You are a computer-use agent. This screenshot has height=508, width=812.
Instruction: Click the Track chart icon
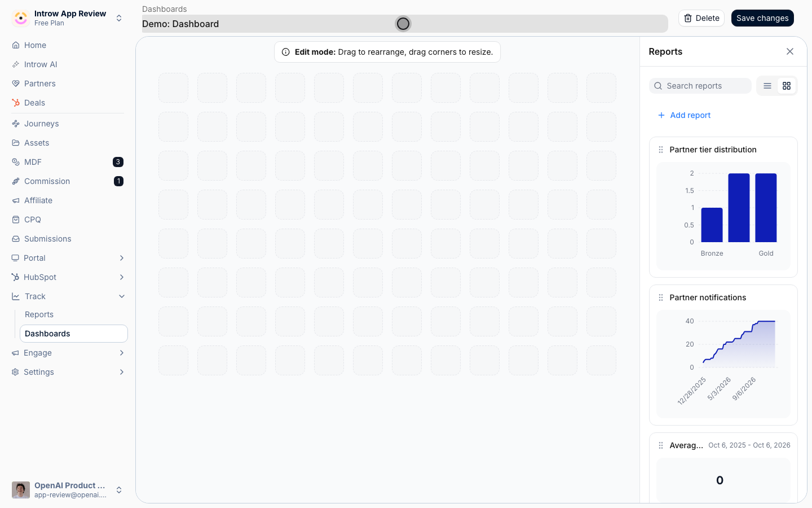(16, 296)
